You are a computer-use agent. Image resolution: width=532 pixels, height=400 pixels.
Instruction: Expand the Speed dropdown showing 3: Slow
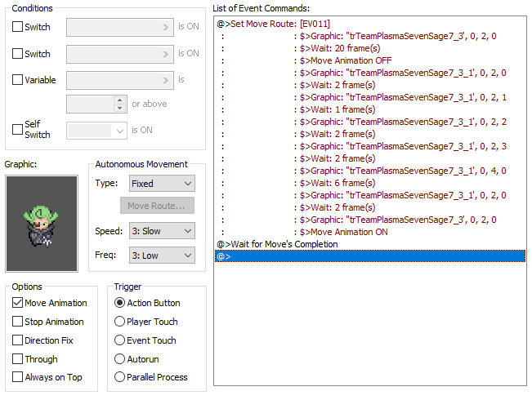(161, 231)
